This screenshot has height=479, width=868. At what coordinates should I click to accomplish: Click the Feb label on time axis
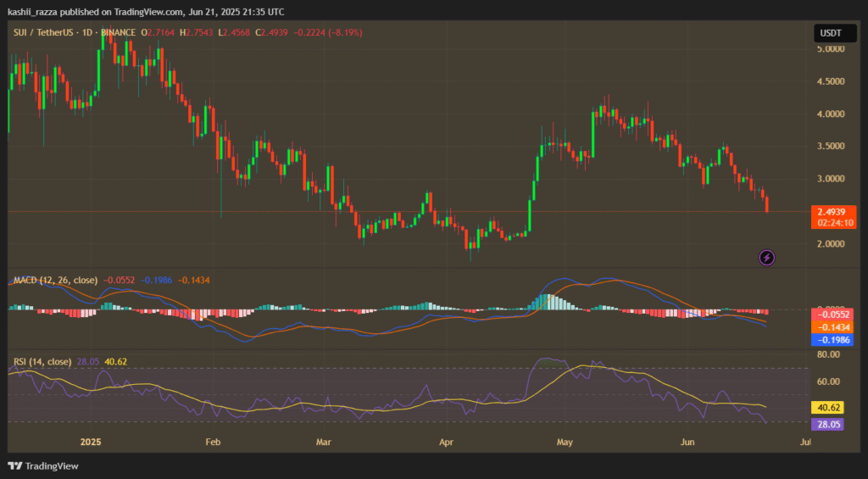tap(213, 442)
